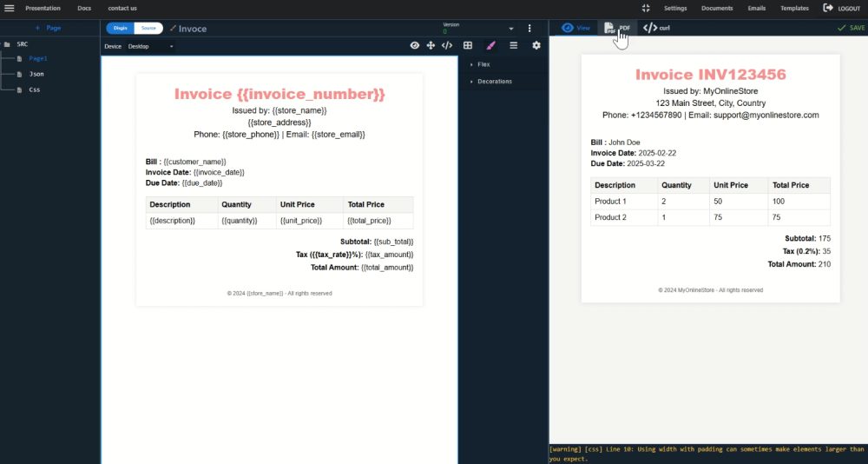
Task: Click the {{quantity}} table cell in editor
Action: (x=247, y=221)
